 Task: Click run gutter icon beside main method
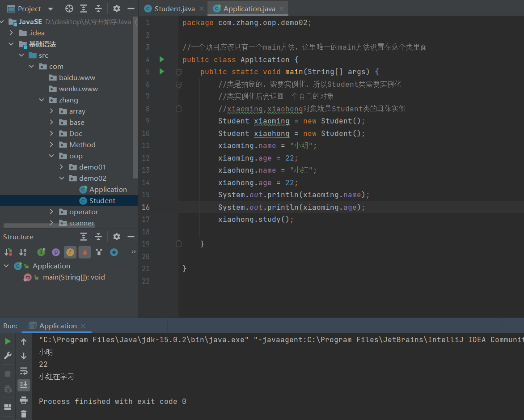162,72
